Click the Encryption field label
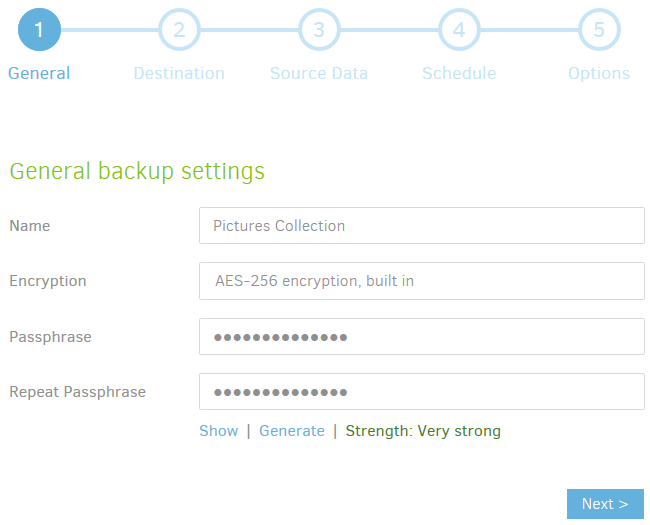 48,281
